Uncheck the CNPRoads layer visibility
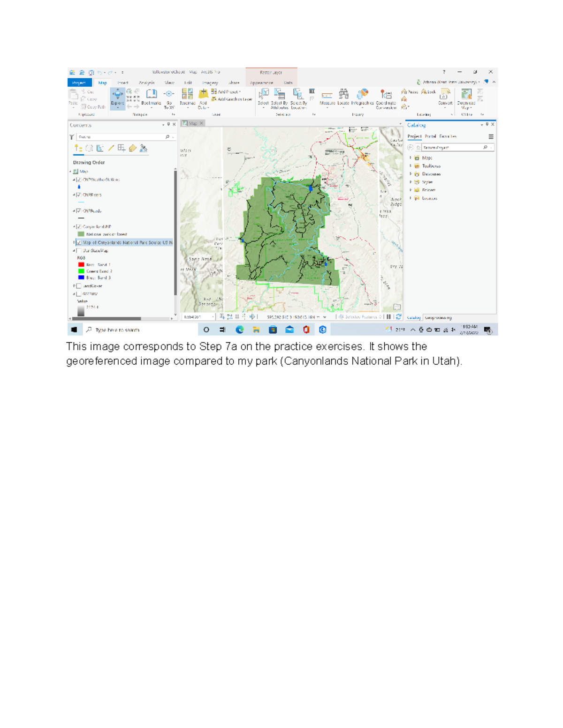This screenshot has width=563, height=728. (78, 211)
